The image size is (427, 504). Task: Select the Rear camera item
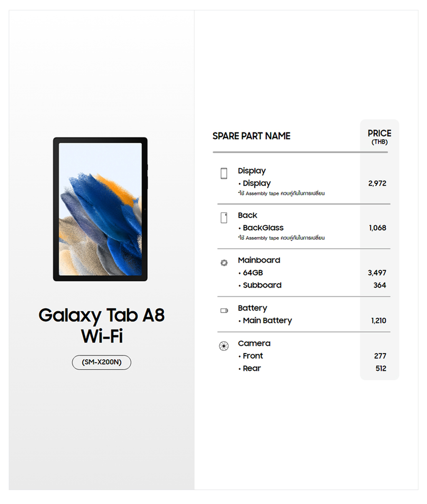point(251,368)
